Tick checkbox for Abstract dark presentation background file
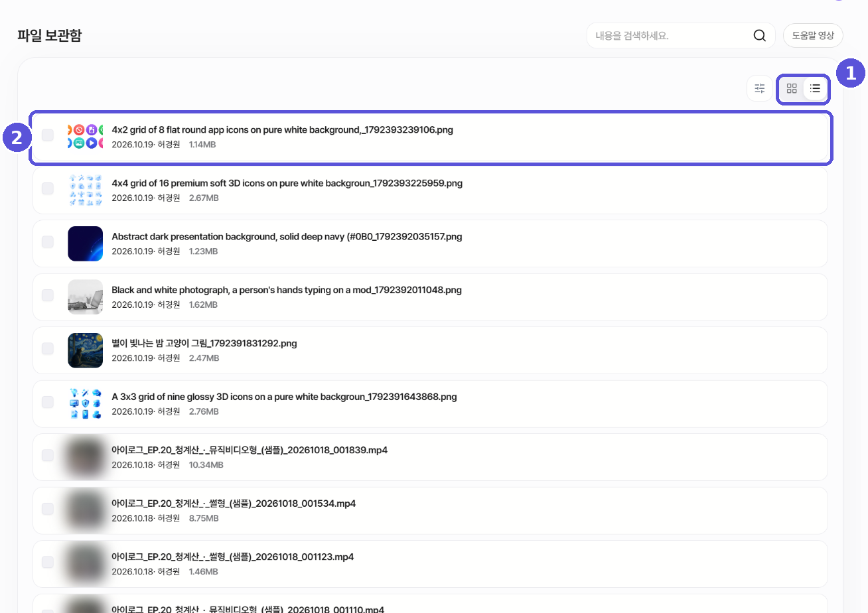The width and height of the screenshot is (868, 613). coord(48,242)
